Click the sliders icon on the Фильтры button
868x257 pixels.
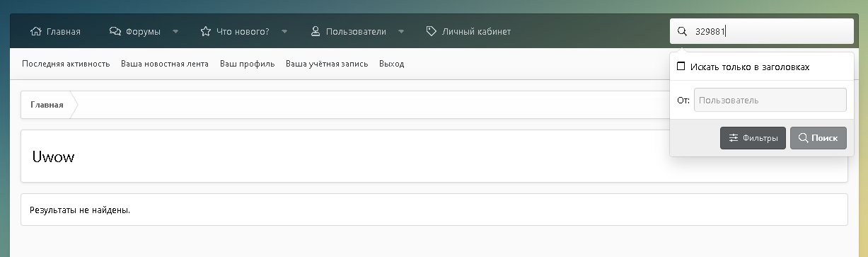(734, 138)
